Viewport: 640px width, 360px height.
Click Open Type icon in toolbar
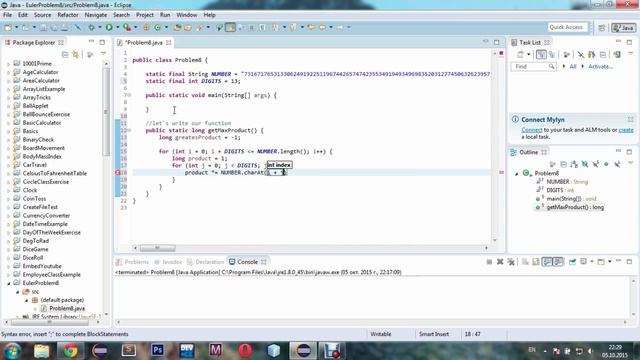(177, 27)
